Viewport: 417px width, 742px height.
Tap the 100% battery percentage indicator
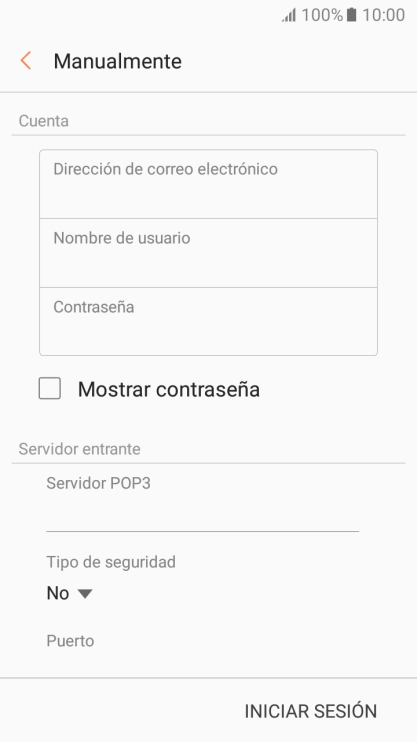coord(322,15)
